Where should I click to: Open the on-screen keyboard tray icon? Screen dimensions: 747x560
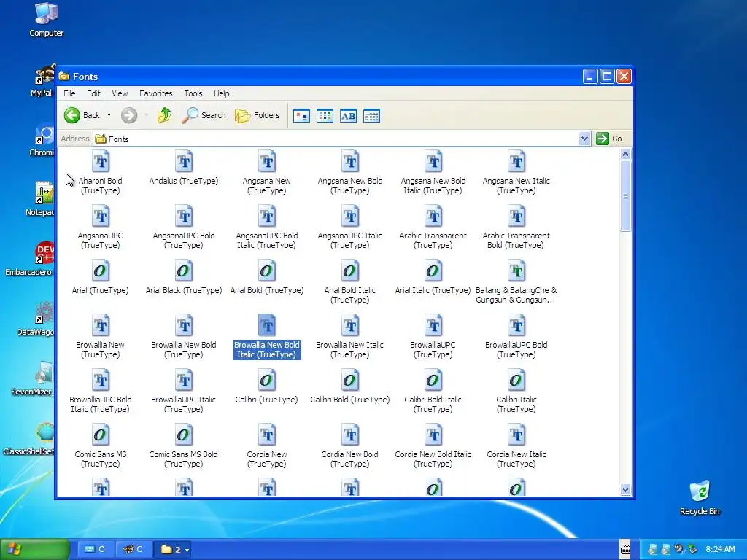(625, 550)
